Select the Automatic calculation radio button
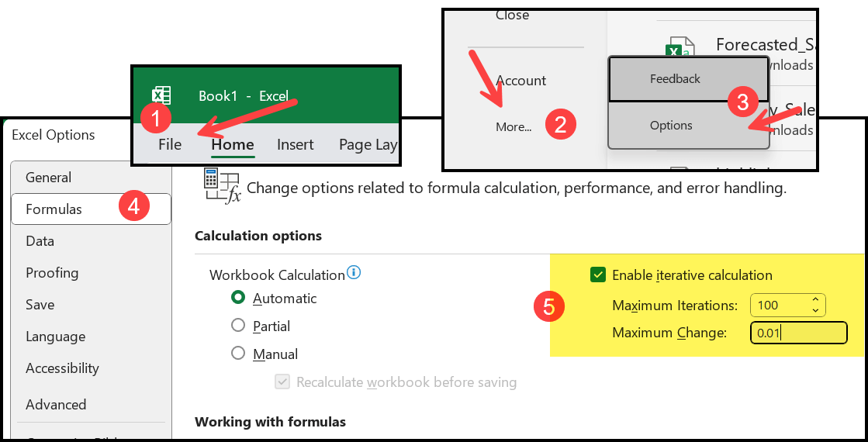This screenshot has width=868, height=442. [x=238, y=298]
